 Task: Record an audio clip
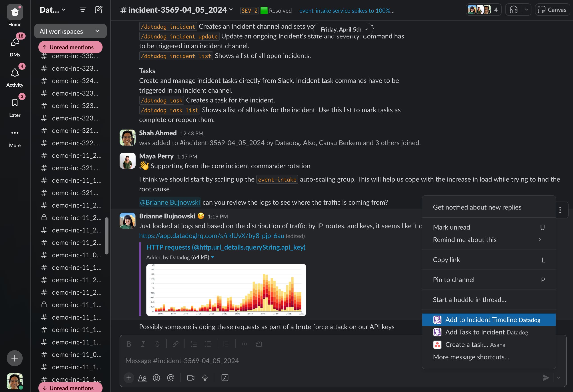(x=205, y=378)
